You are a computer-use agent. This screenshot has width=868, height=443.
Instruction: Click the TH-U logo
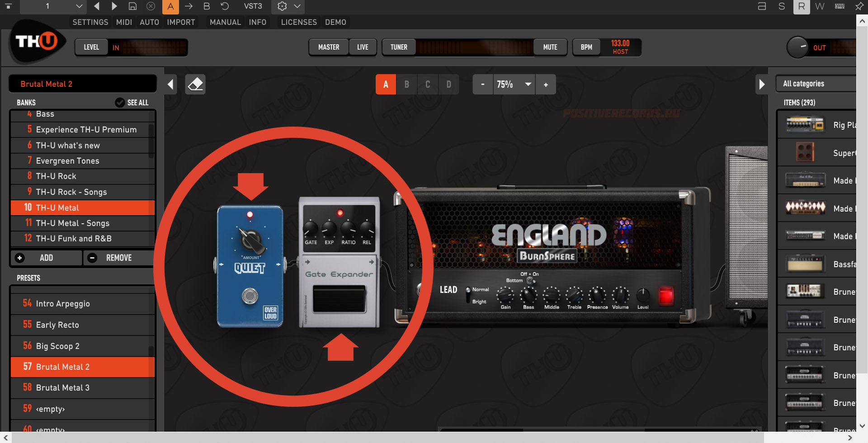[x=37, y=42]
